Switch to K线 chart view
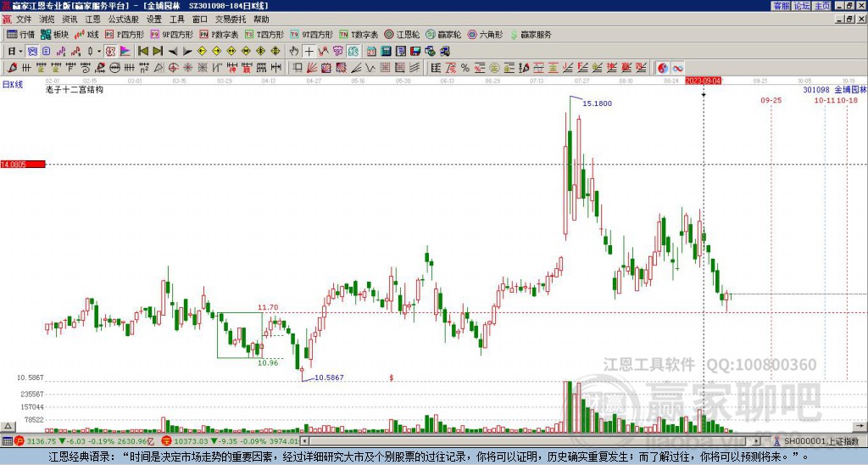The image size is (868, 465). click(87, 34)
